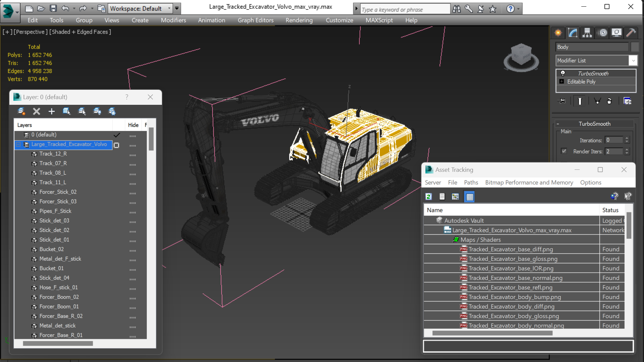
Task: Toggle hide for 0 (default) layer
Action: coord(133,136)
